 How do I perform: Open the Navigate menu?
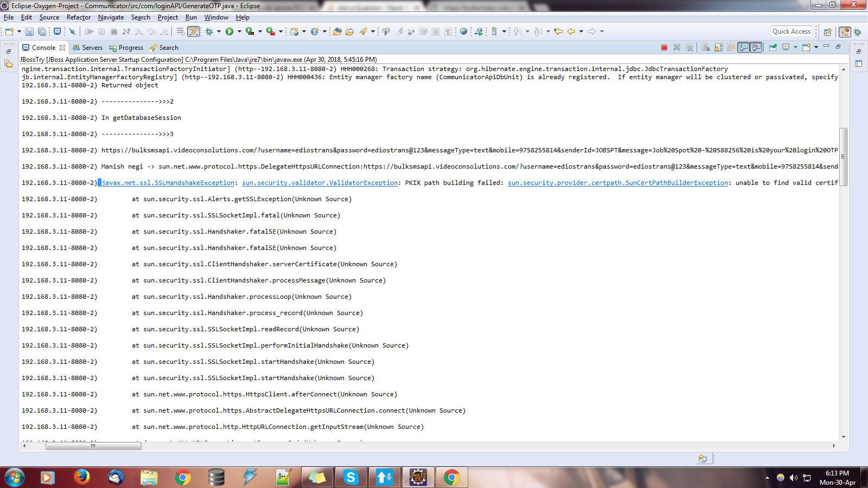(x=111, y=17)
